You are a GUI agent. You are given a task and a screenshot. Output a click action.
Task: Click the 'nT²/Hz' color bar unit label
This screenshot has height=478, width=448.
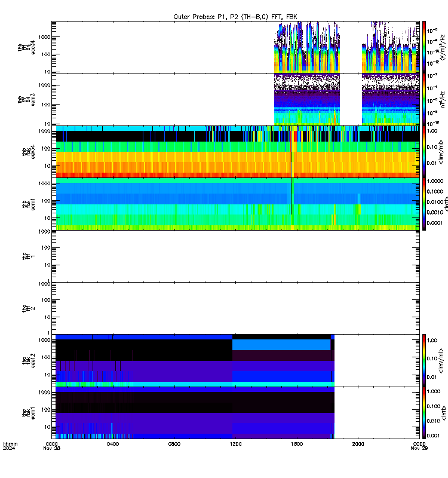pyautogui.click(x=443, y=99)
